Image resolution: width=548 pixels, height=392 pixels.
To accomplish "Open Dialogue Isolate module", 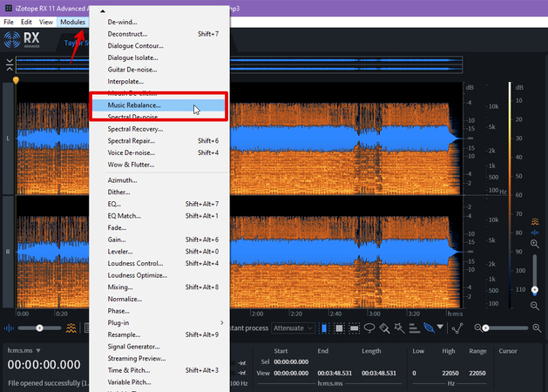I will pyautogui.click(x=159, y=57).
